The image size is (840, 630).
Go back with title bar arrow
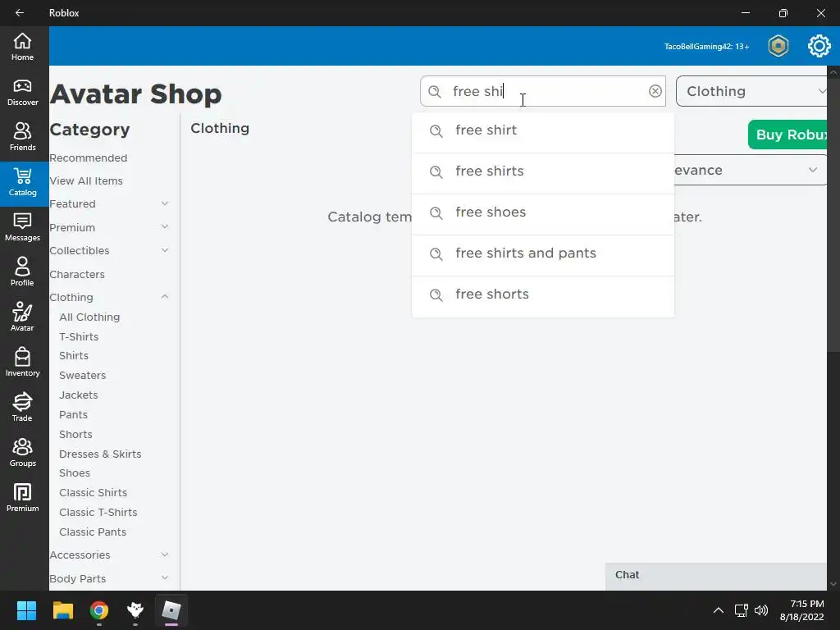tap(20, 13)
